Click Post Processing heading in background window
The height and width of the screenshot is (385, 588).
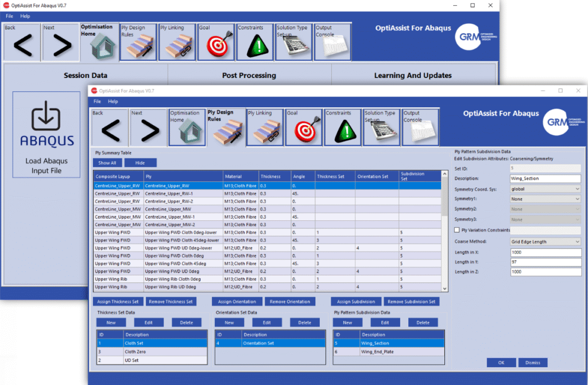coord(249,75)
